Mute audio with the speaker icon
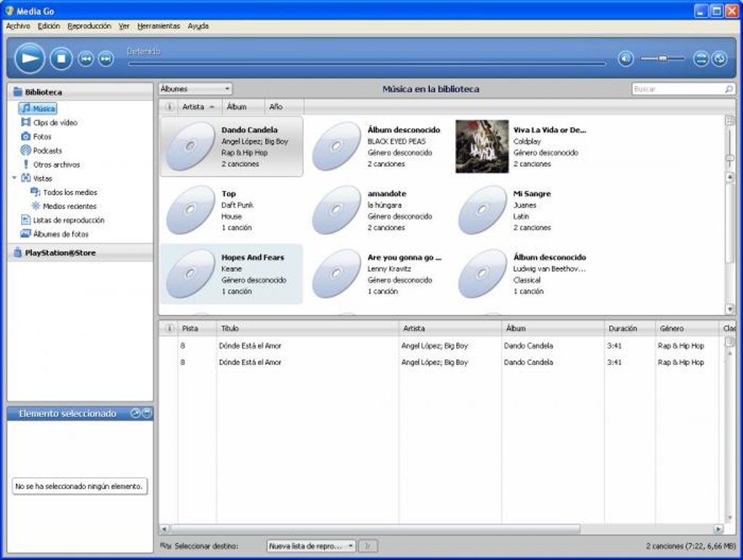Image resolution: width=743 pixels, height=560 pixels. (x=626, y=59)
